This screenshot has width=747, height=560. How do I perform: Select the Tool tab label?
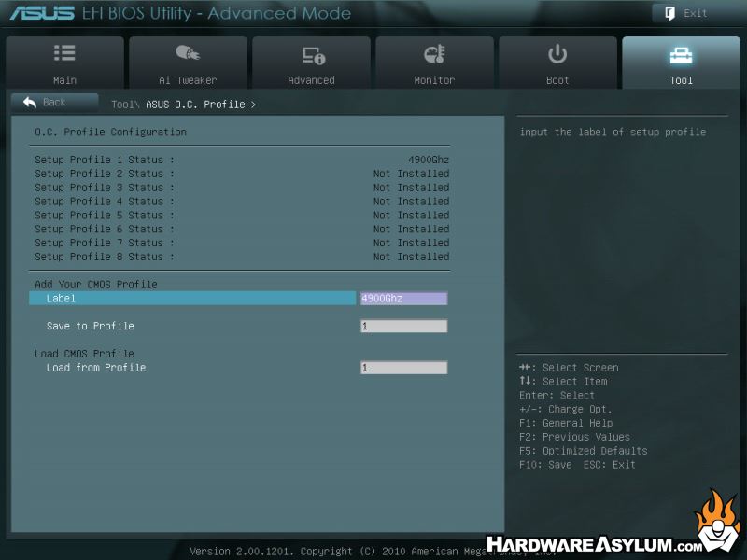[x=682, y=80]
